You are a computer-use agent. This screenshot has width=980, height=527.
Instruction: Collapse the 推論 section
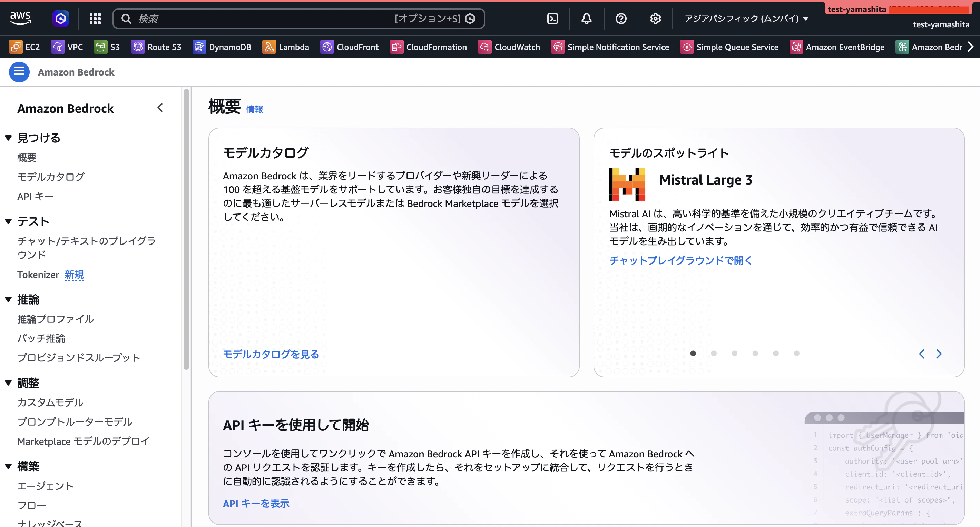(8, 299)
